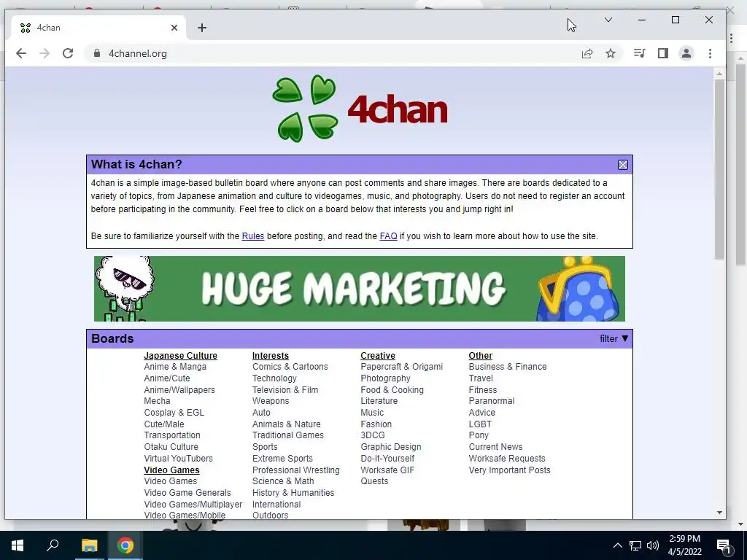Open the Literature board
Viewport: 747px width, 560px height.
coord(379,401)
